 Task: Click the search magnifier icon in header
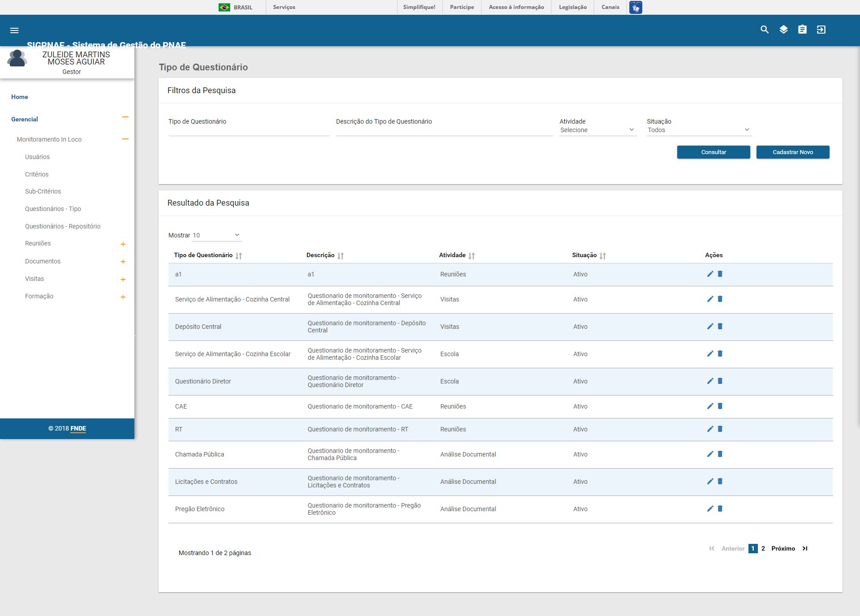pos(765,30)
